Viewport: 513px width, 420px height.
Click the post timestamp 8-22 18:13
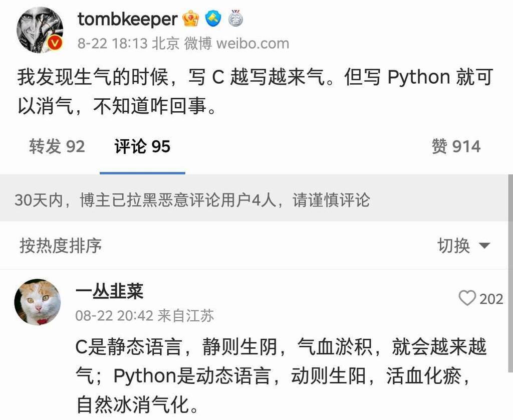coord(112,43)
